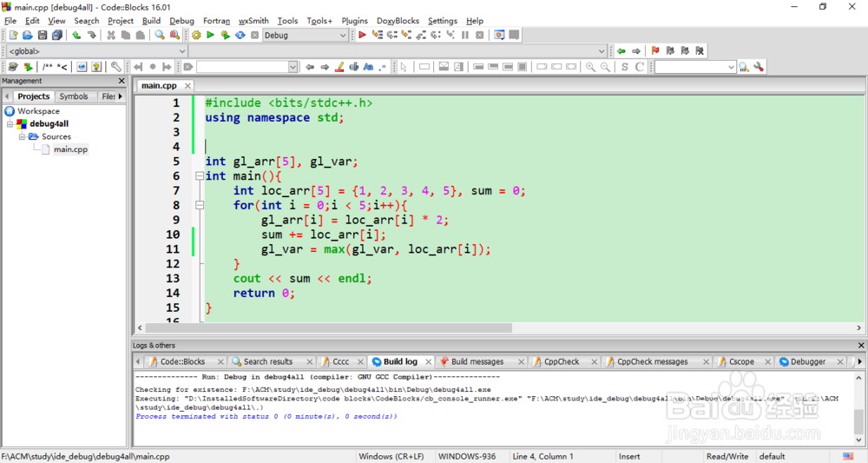Open Find with the magnifier icon
This screenshot has width=868, height=463.
(x=160, y=35)
